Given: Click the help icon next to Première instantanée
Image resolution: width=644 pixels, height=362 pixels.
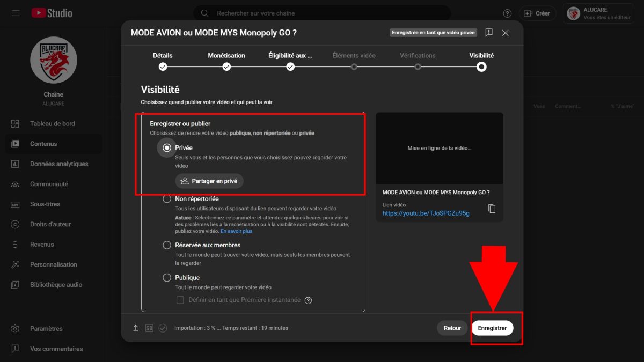Looking at the screenshot, I should click(x=308, y=300).
